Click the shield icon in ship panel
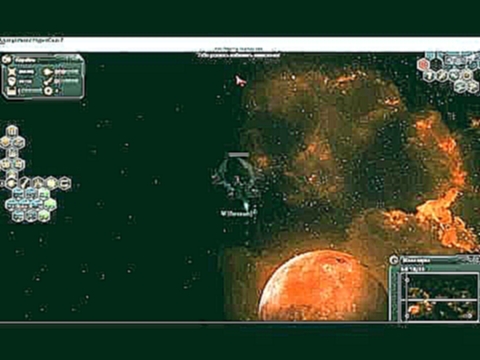 tap(12, 81)
